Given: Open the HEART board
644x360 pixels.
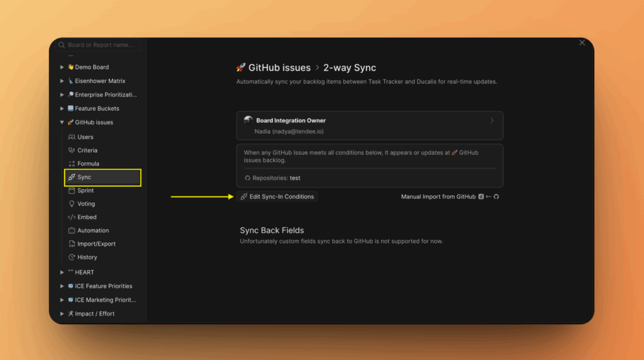Looking at the screenshot, I should [84, 272].
